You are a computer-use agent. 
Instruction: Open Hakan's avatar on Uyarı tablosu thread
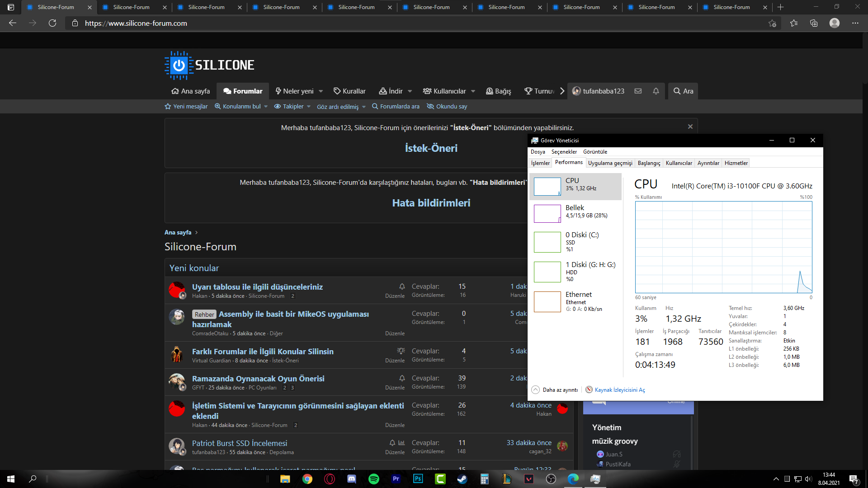coord(177,290)
